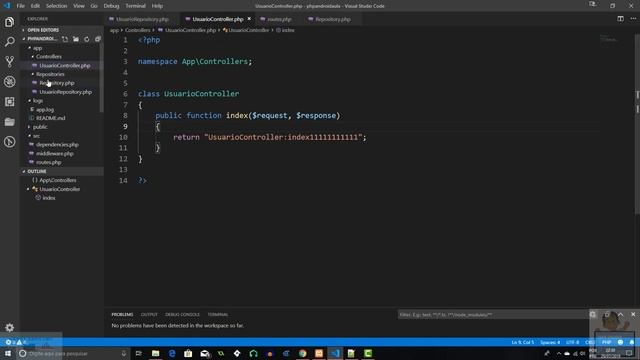
Task: Open Microsoft Edge from taskbar
Action: pos(172,353)
